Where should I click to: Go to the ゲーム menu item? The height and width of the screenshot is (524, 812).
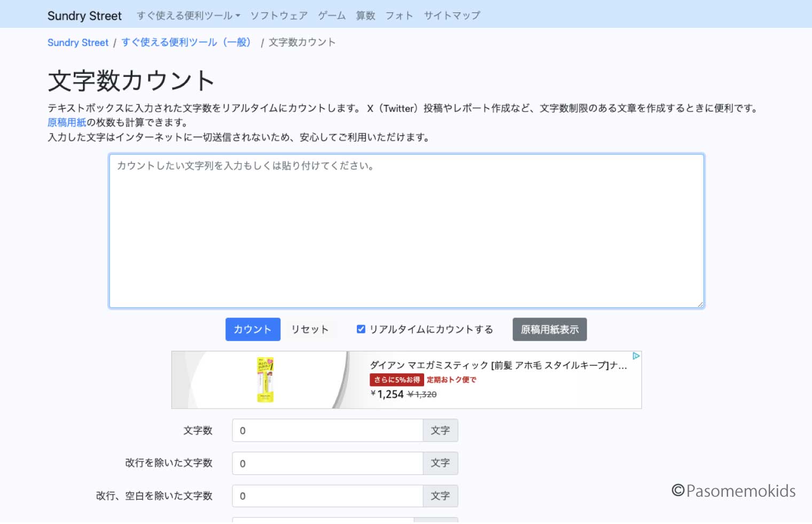click(x=332, y=16)
